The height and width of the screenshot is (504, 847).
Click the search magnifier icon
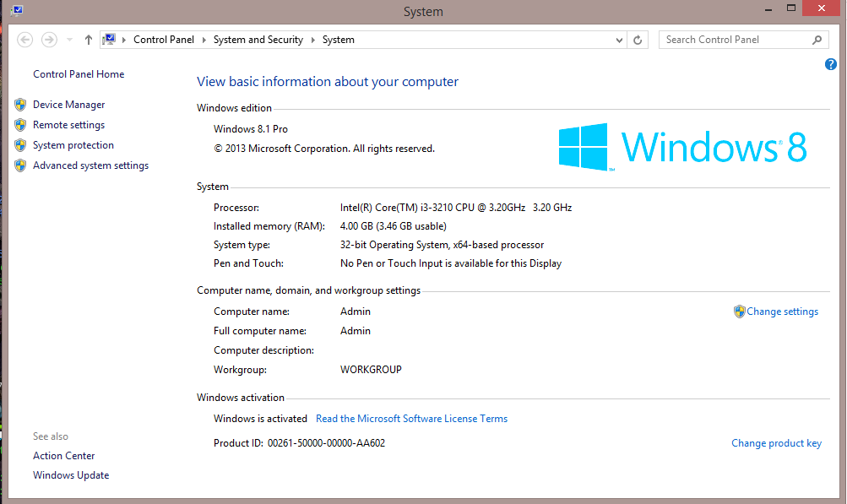(x=817, y=40)
